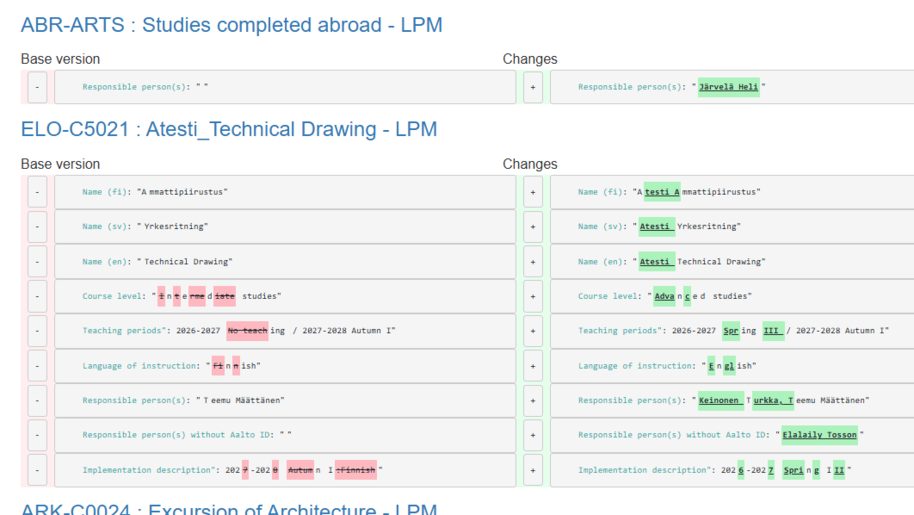The image size is (914, 515).
Task: Open ARK-C0024 Excursion of Architecture heading
Action: [229, 509]
